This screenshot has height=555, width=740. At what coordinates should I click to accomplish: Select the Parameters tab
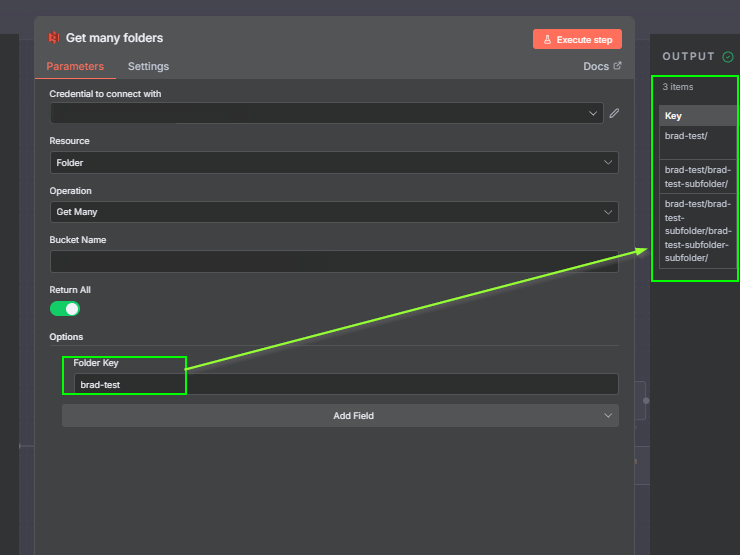tap(75, 66)
